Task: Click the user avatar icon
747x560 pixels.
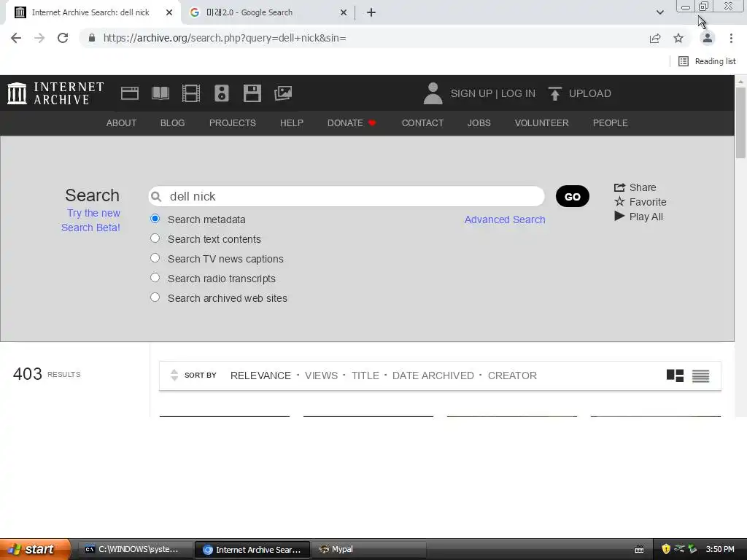Action: pyautogui.click(x=433, y=93)
